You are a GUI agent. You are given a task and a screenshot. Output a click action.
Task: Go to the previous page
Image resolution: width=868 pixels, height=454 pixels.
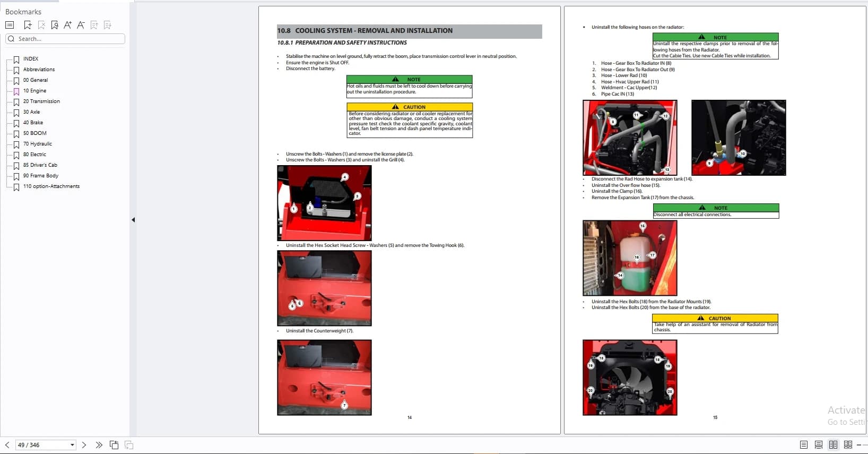7,445
